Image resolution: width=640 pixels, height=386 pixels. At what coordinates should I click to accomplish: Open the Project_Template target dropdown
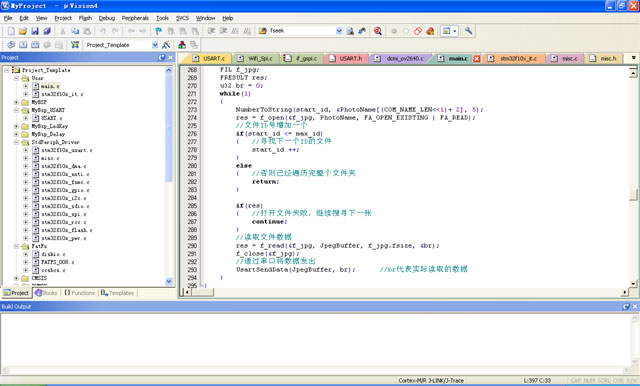(155, 45)
